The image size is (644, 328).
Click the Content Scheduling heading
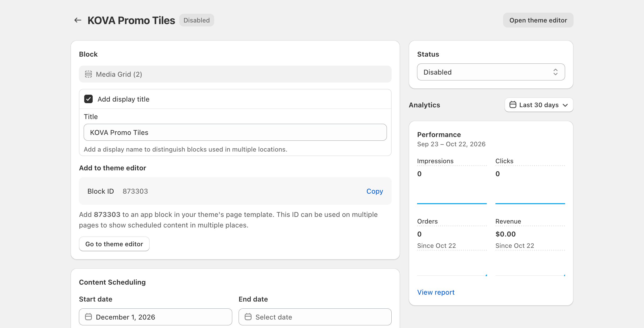point(112,282)
